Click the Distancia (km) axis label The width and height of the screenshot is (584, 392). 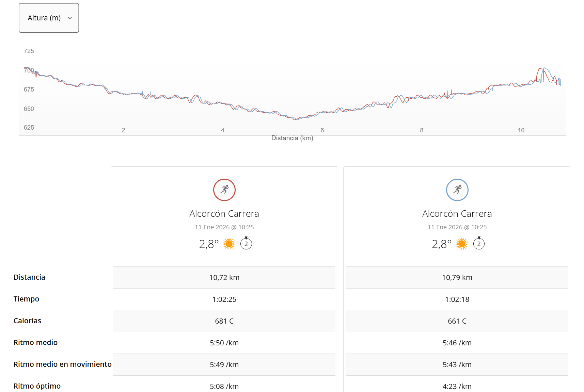point(292,138)
